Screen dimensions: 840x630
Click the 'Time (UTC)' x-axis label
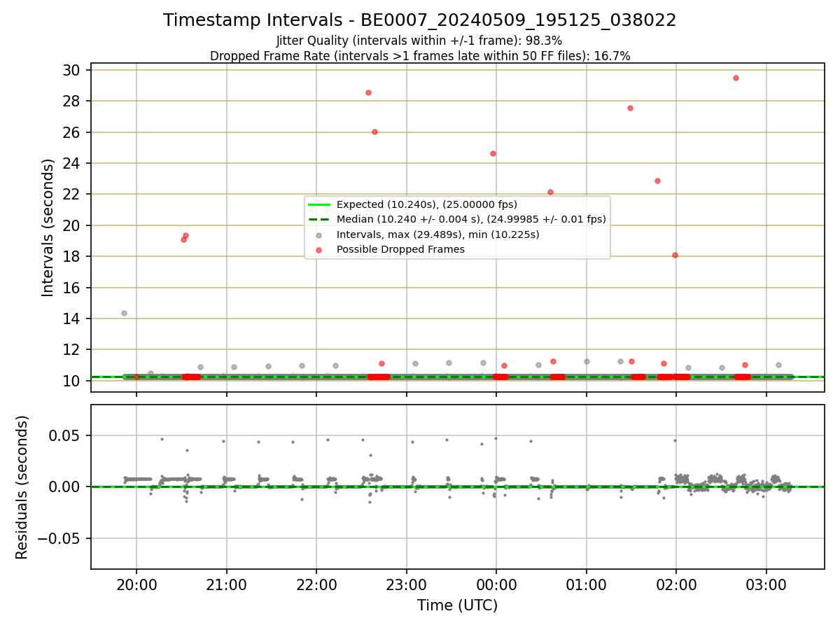(x=457, y=605)
